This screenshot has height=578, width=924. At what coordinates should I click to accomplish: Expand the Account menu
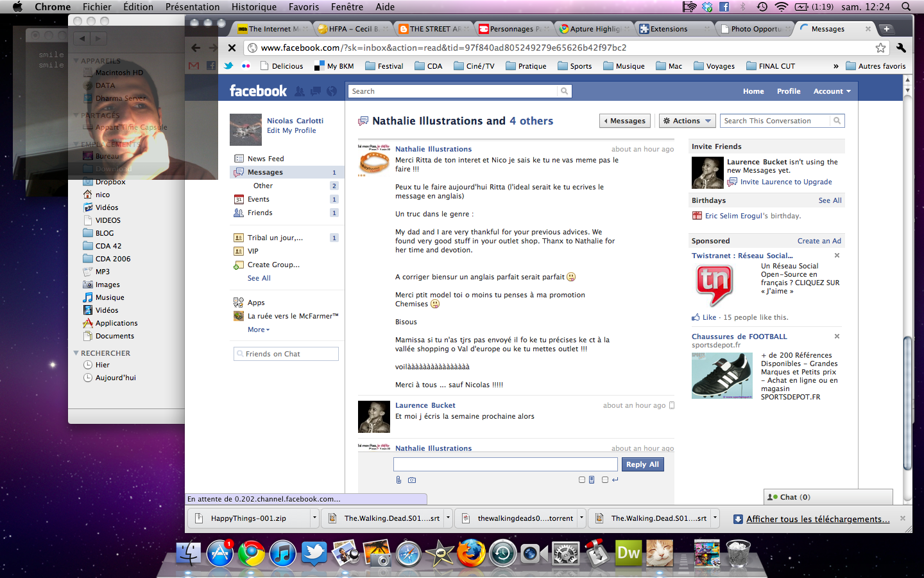(x=832, y=91)
